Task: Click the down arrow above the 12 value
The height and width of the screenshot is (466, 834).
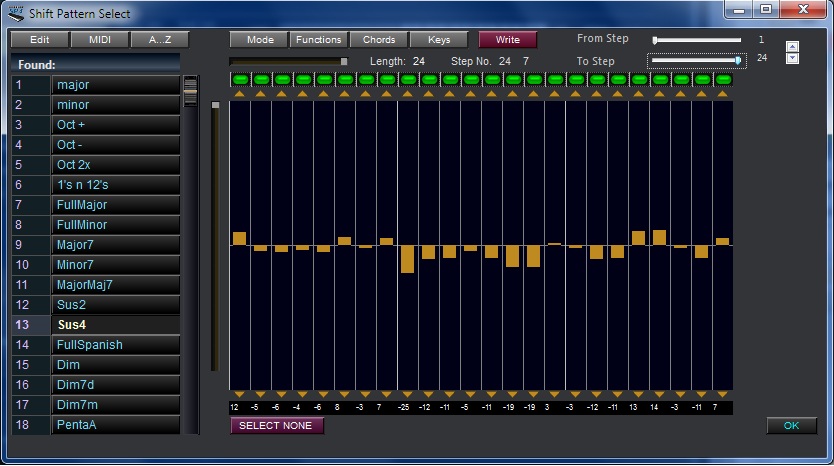Action: point(239,395)
